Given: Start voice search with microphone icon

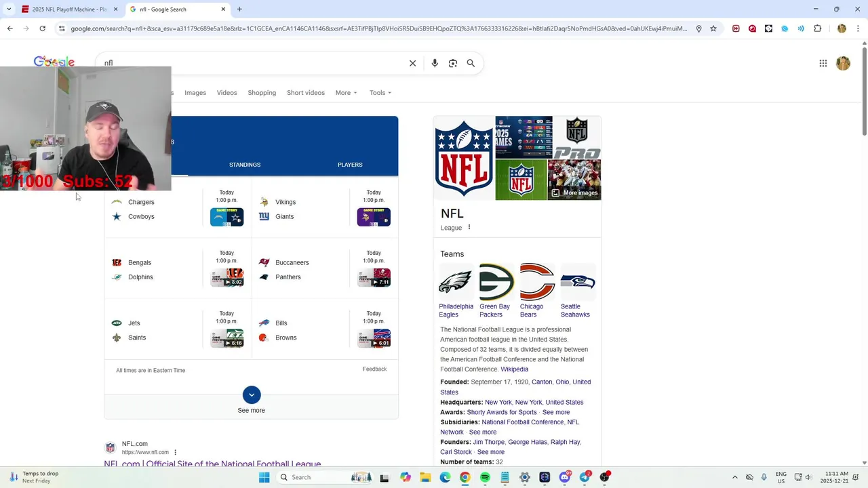Looking at the screenshot, I should [x=435, y=63].
